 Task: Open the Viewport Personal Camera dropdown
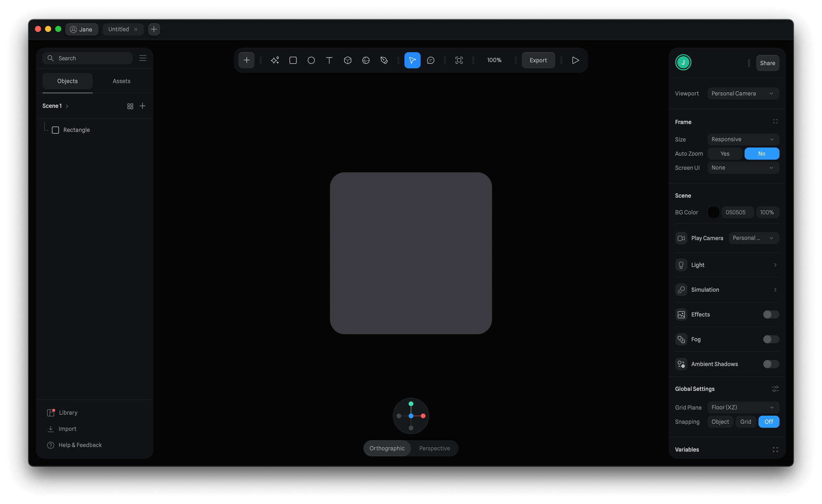(x=743, y=94)
